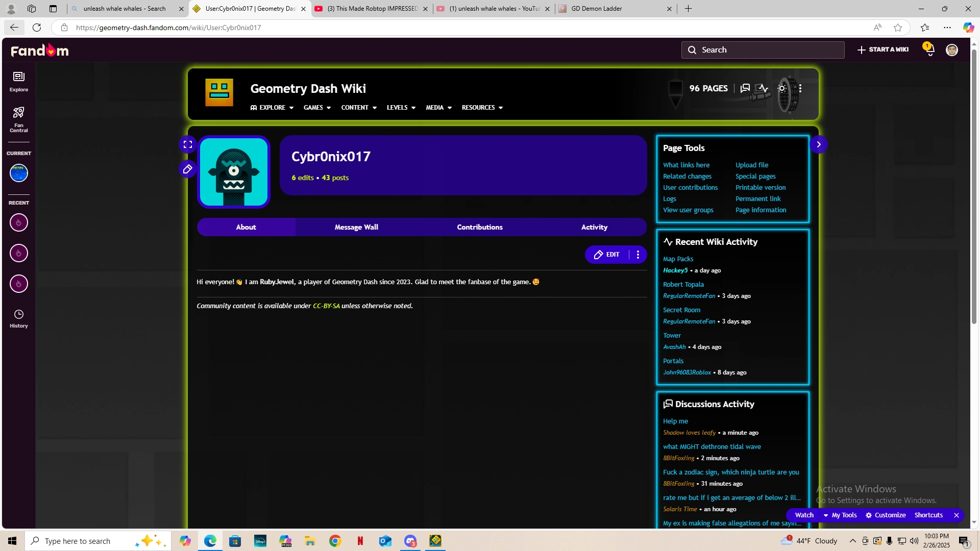Open Google Chrome from the taskbar

click(x=335, y=541)
